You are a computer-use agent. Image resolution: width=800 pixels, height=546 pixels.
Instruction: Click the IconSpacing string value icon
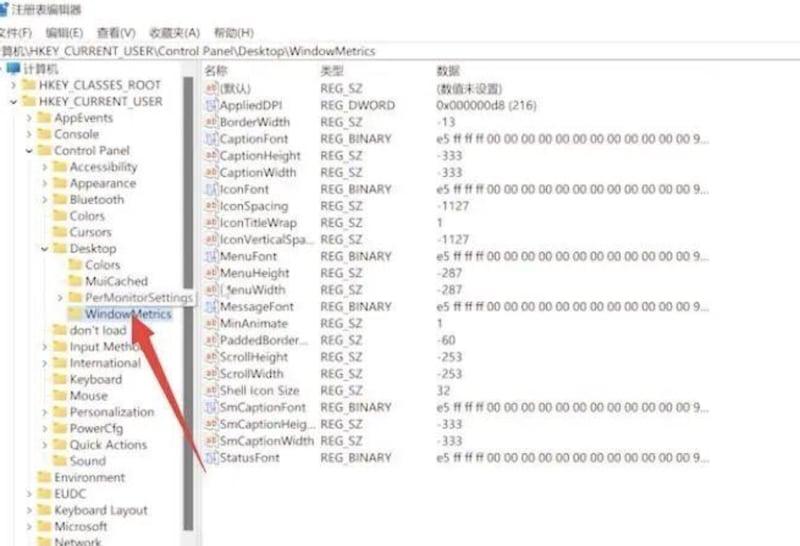coord(211,206)
